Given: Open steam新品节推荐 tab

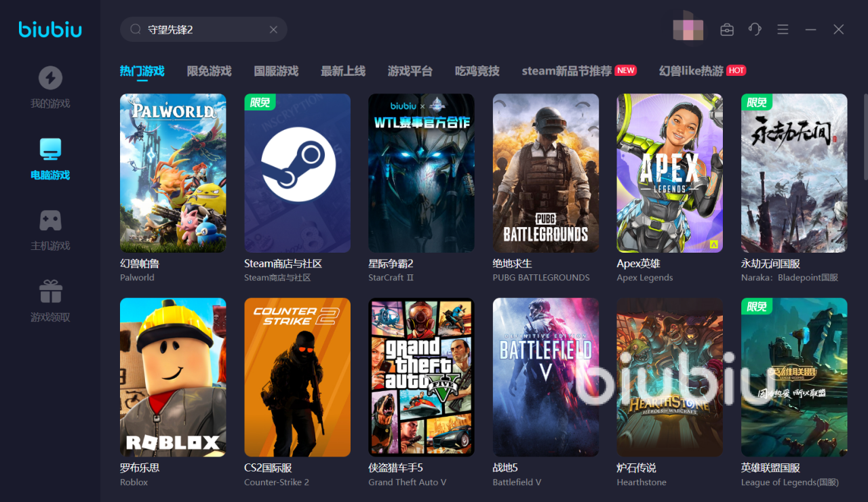Looking at the screenshot, I should (566, 71).
